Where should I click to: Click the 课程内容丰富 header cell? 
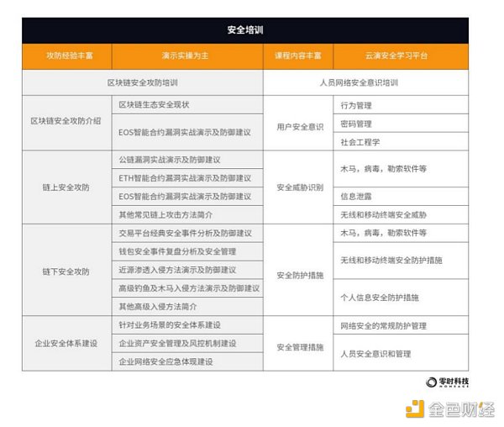coord(298,56)
